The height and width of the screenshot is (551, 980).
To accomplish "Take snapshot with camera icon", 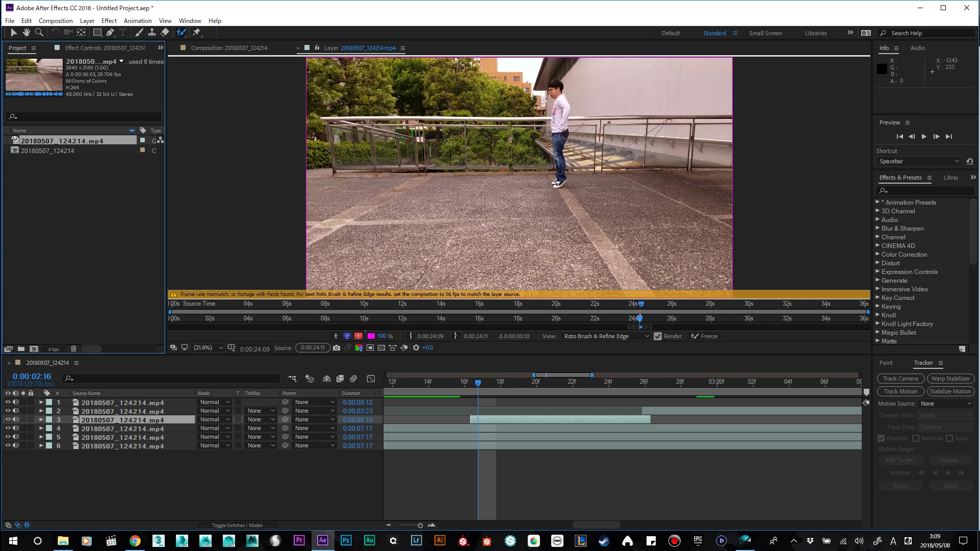I will point(337,348).
